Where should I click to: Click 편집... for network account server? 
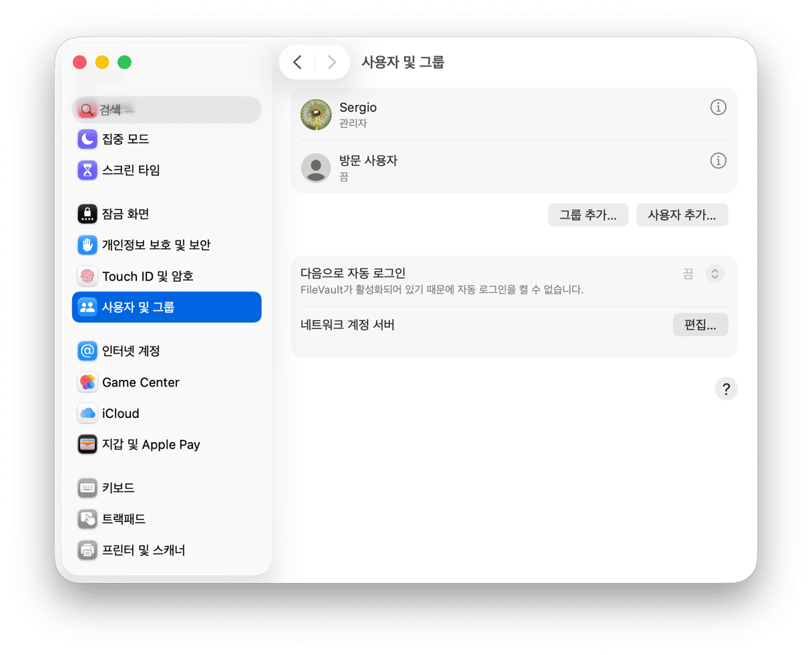(700, 325)
